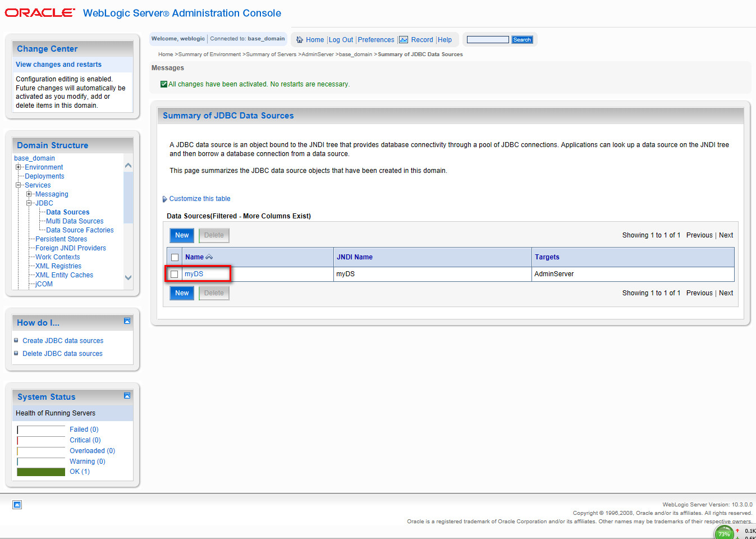Screen dimensions: 756x539
Task: Open Help from the top bar
Action: pyautogui.click(x=445, y=40)
